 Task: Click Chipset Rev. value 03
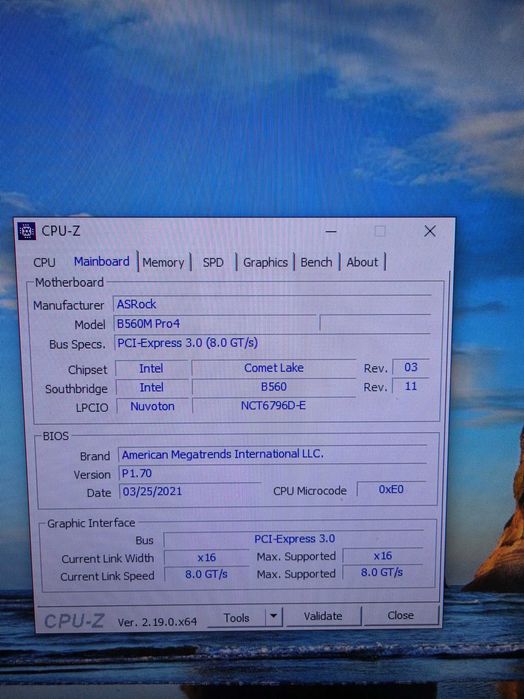click(x=411, y=367)
